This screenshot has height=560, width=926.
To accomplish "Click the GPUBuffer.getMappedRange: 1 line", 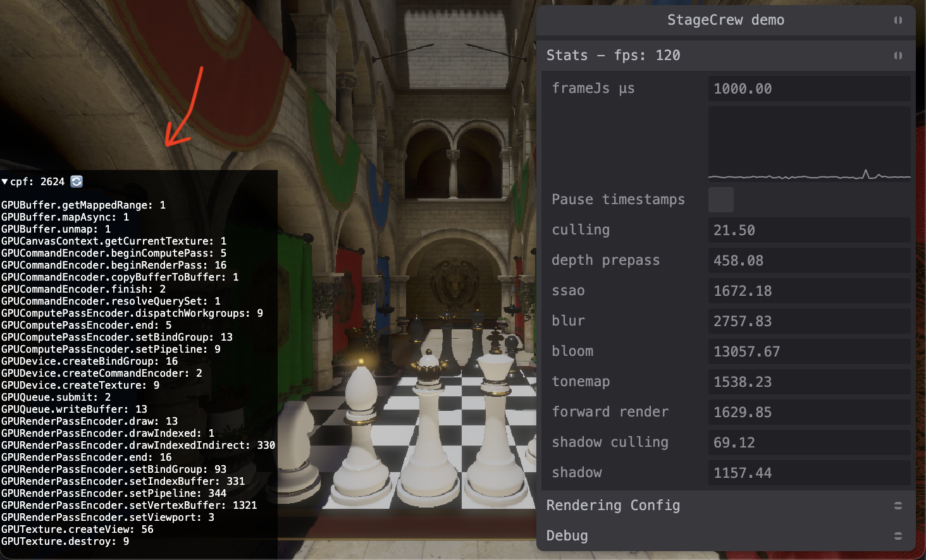I will click(83, 205).
